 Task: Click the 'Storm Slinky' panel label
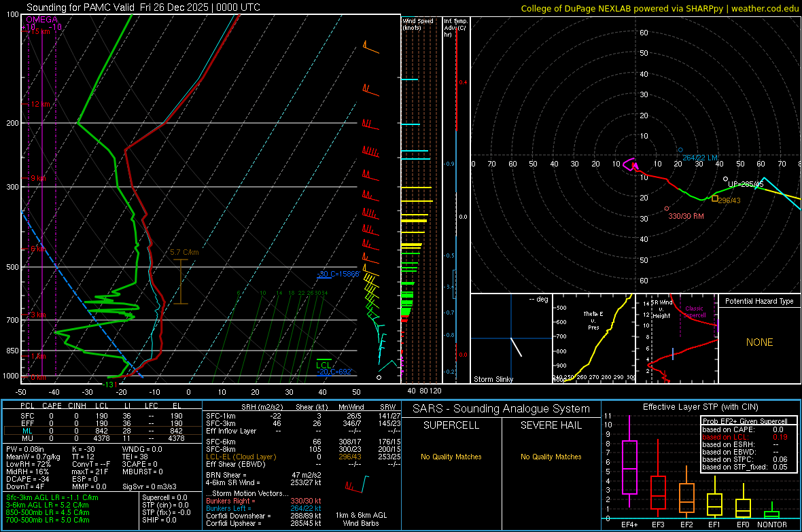tap(493, 379)
